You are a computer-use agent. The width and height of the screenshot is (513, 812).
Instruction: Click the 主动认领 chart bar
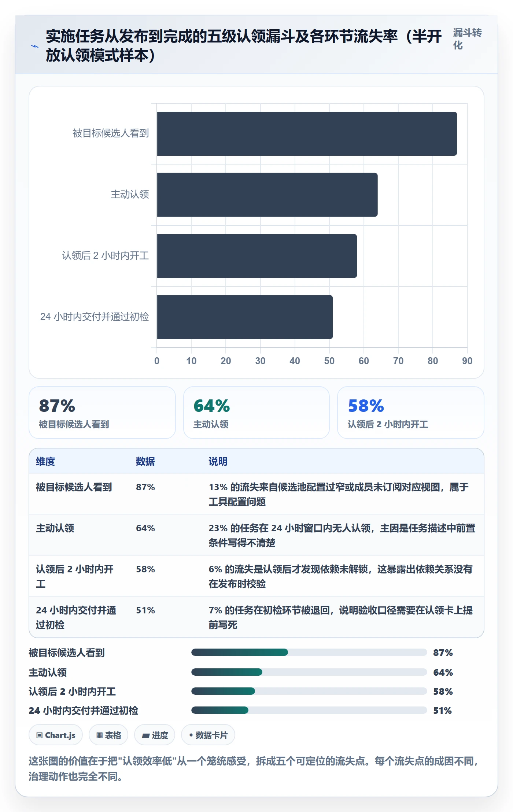pyautogui.click(x=267, y=195)
